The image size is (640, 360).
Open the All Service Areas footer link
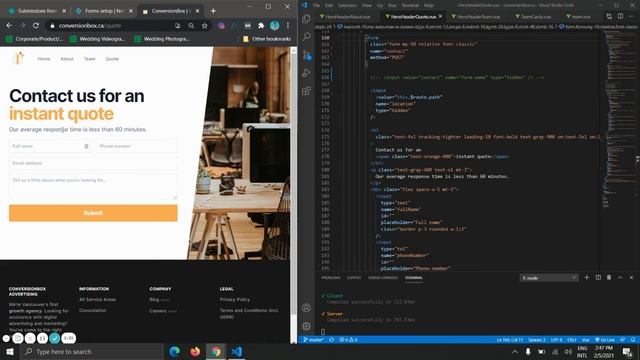[97, 299]
